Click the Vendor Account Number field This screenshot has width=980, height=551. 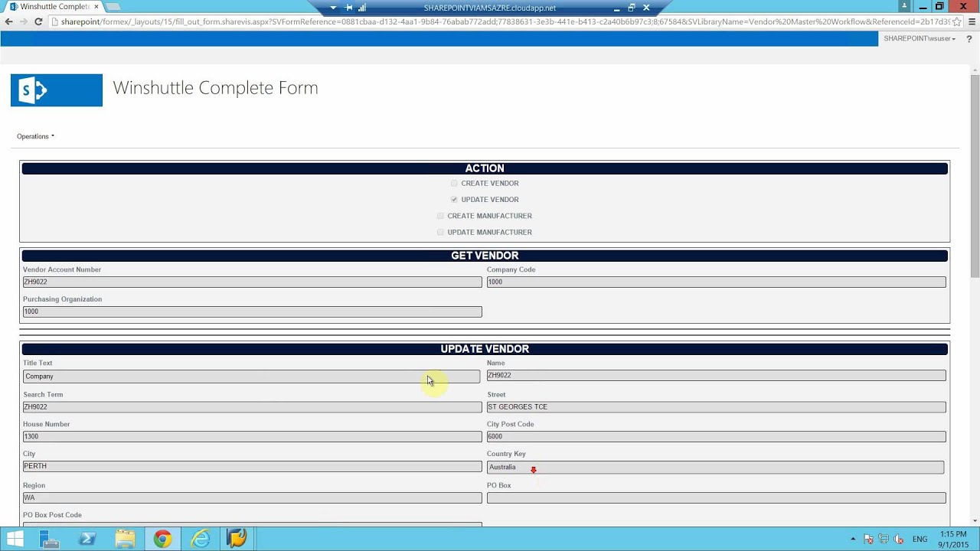click(252, 282)
